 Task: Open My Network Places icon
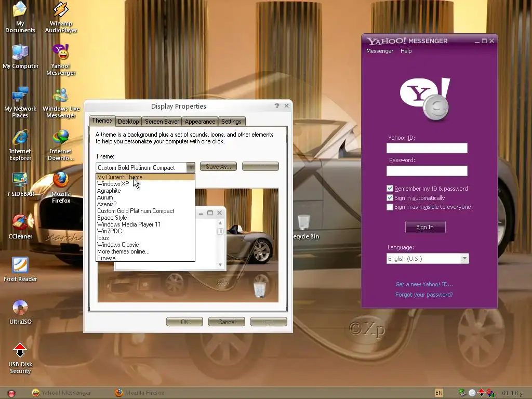coord(20,102)
